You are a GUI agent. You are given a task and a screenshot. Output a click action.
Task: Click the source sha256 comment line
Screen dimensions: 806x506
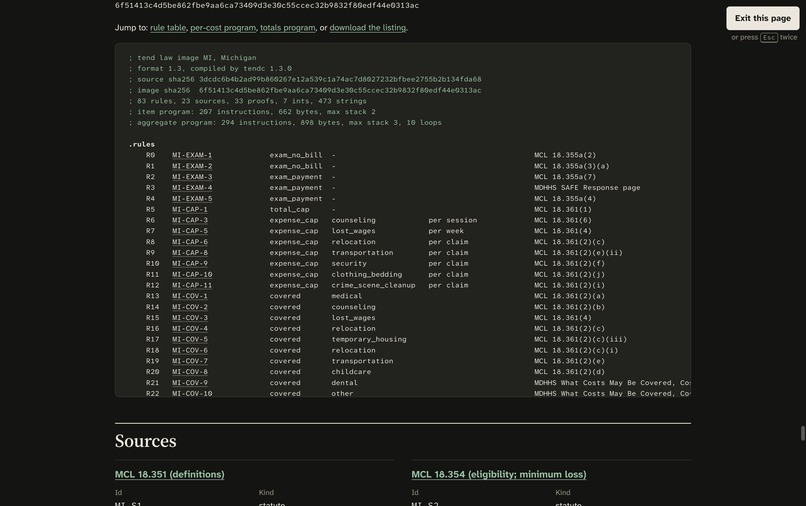[305, 79]
